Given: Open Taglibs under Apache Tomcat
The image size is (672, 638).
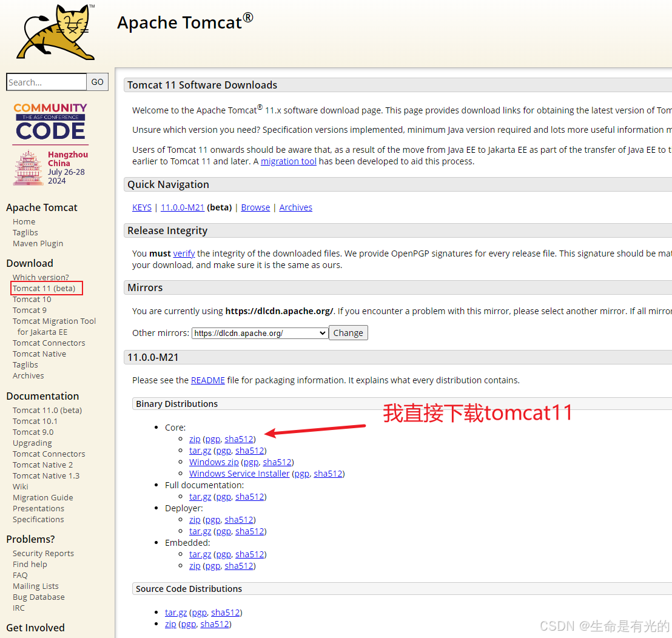Looking at the screenshot, I should point(25,232).
